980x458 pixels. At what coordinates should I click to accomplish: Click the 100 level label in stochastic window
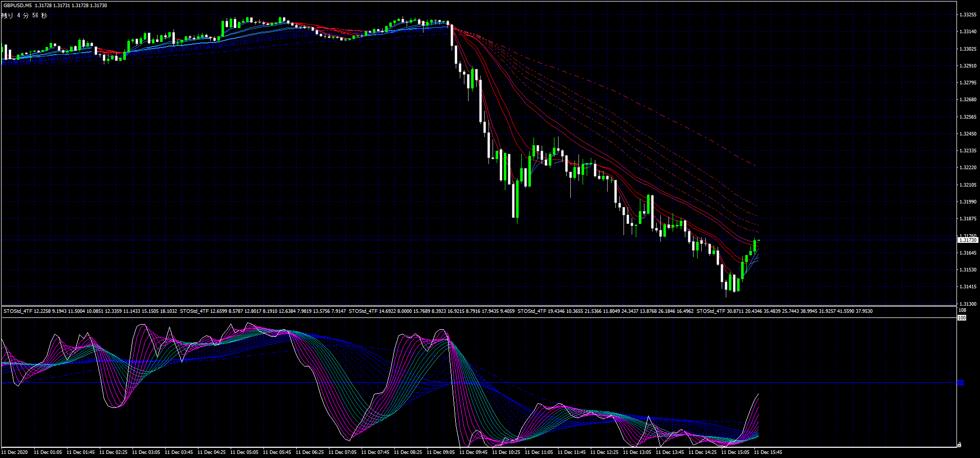[x=962, y=318]
